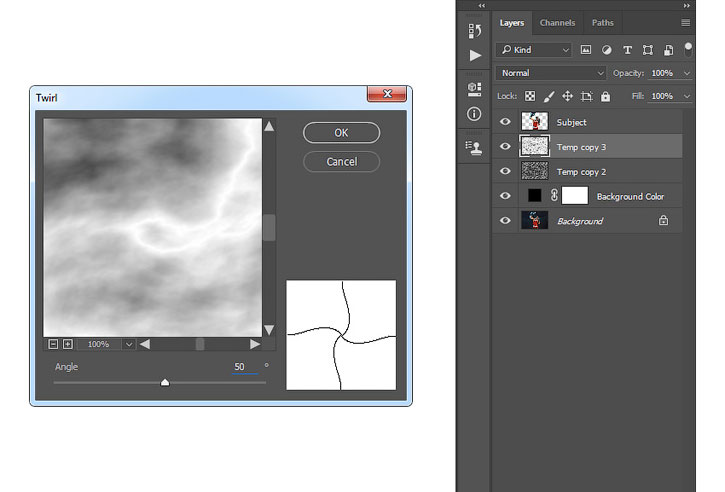Open the Info panel icon
The width and height of the screenshot is (725, 492).
coord(474,114)
